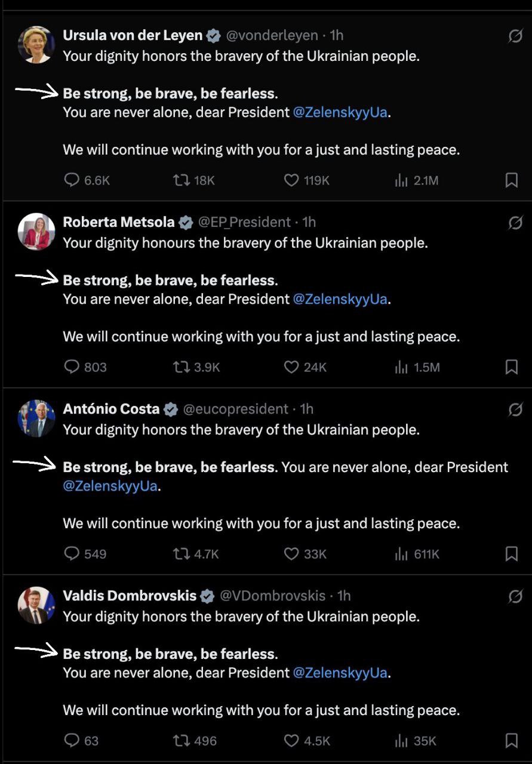
Task: Like Roberta Metsola's post
Action: tap(305, 367)
